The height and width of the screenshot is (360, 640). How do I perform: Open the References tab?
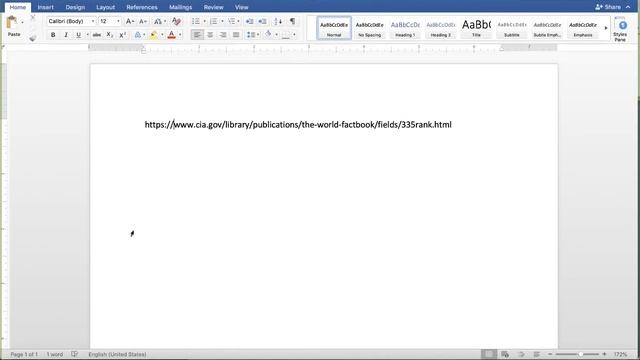[142, 7]
